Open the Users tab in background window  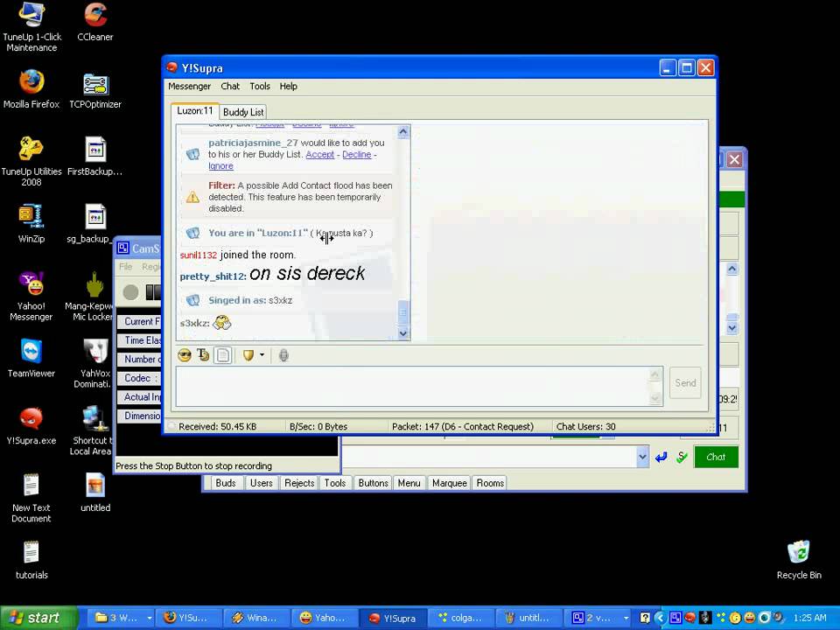tap(262, 483)
